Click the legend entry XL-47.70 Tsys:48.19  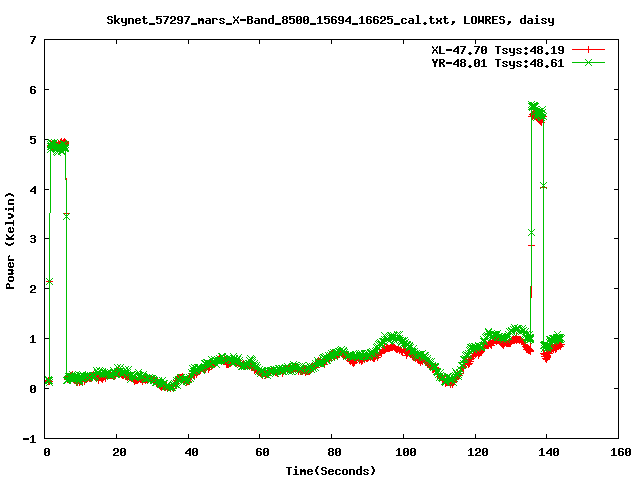(498, 50)
